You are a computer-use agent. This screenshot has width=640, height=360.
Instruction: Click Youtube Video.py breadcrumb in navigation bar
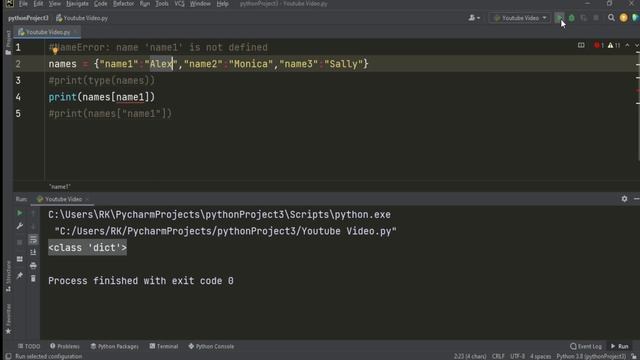pos(82,18)
